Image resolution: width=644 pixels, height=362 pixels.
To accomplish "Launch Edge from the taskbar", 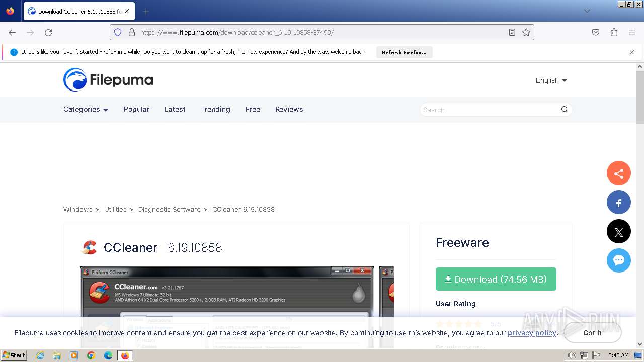I will pyautogui.click(x=108, y=355).
